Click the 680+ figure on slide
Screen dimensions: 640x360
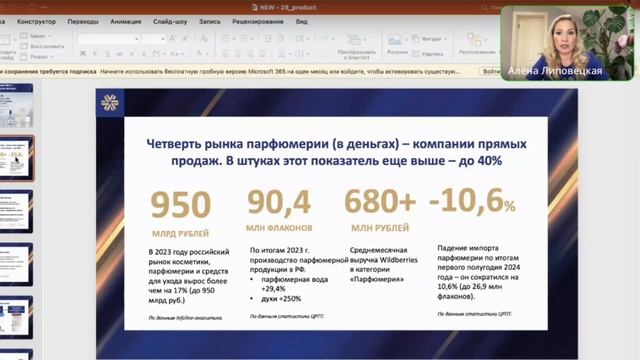380,201
